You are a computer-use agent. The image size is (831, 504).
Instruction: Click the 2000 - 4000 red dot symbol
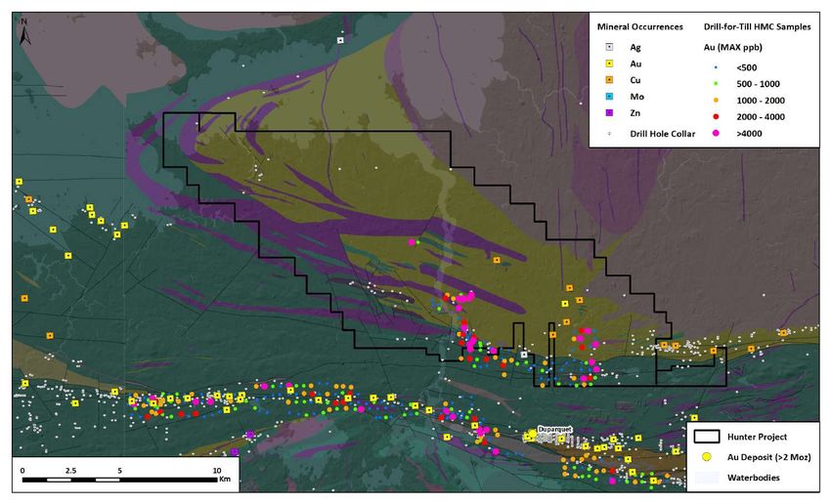click(x=716, y=116)
